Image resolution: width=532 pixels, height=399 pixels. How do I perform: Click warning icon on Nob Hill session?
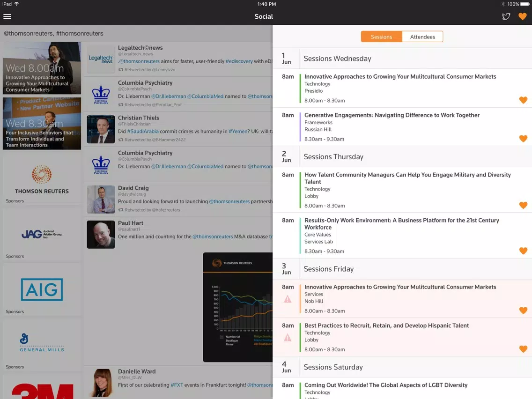tap(288, 299)
